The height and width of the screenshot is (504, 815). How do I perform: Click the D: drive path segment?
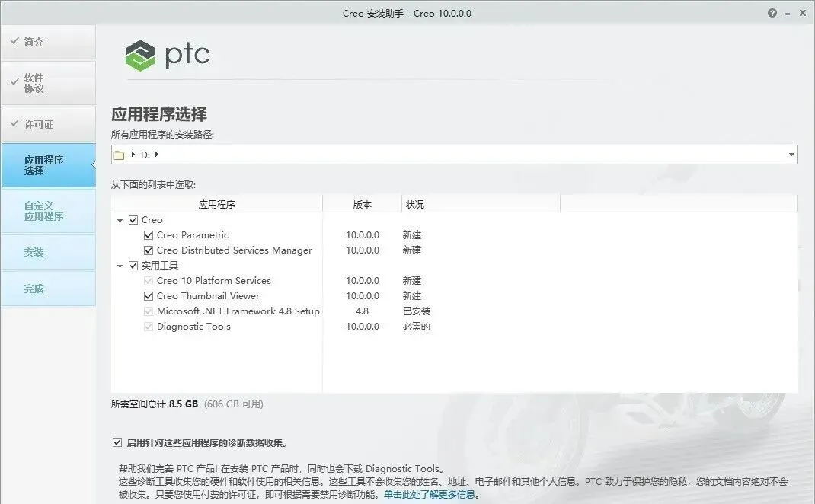[x=145, y=155]
